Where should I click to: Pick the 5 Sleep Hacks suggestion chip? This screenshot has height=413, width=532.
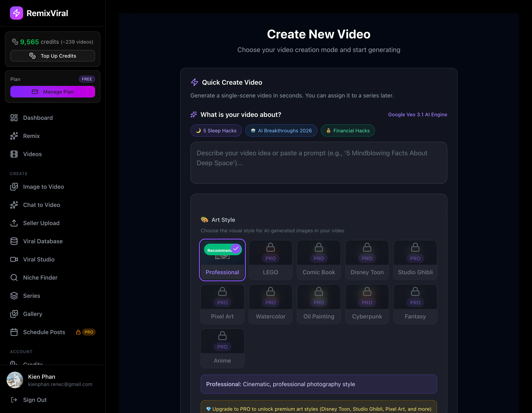click(x=216, y=131)
